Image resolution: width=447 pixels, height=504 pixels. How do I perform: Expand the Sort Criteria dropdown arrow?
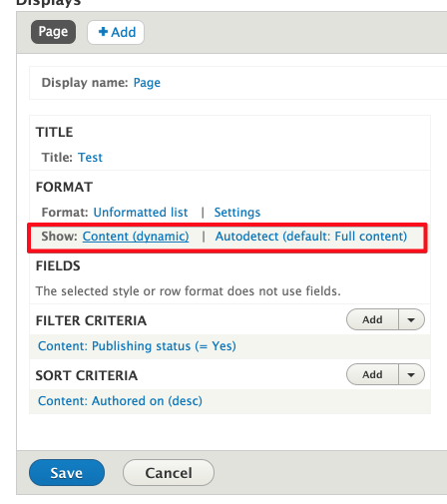coord(411,374)
